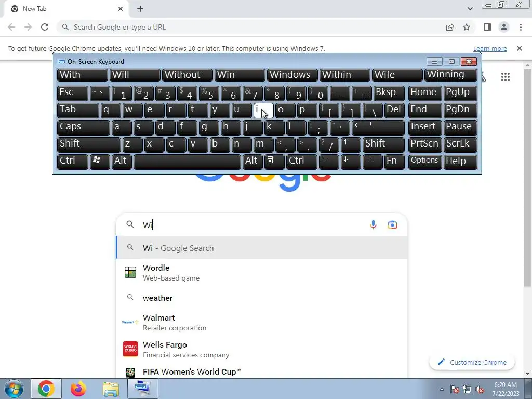Click the Customize Chrome button

click(x=472, y=362)
